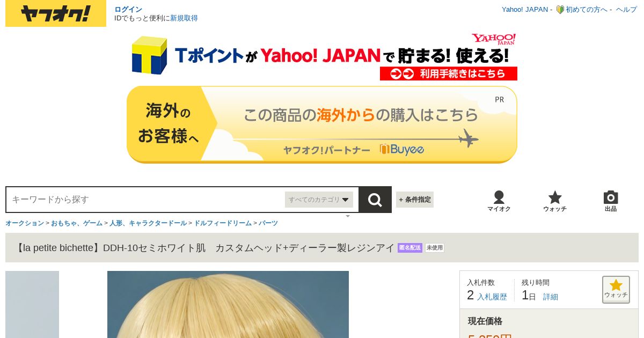Go to オークション breadcrumb
644x338 pixels.
(x=25, y=223)
